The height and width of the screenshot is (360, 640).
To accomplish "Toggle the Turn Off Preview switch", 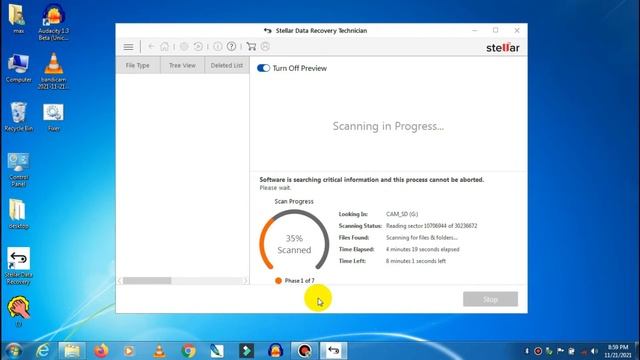I will click(263, 68).
